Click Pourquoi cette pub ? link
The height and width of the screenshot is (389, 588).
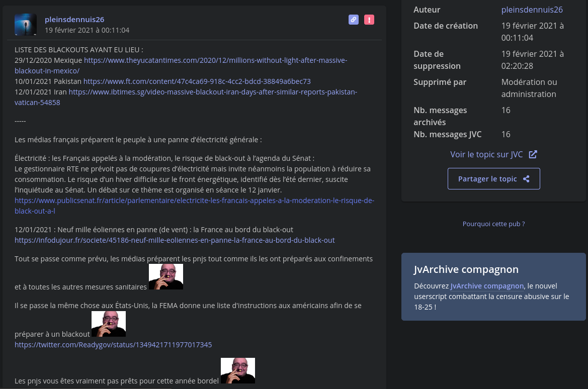point(493,224)
